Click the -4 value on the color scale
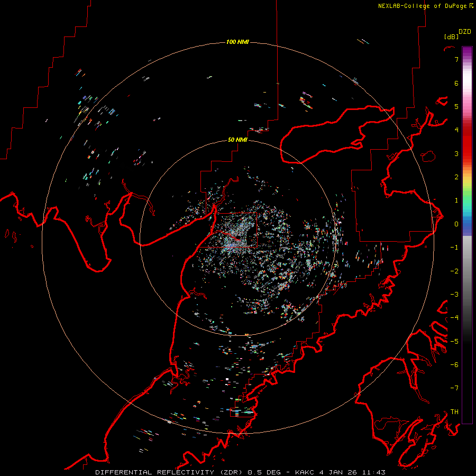 [x=454, y=318]
